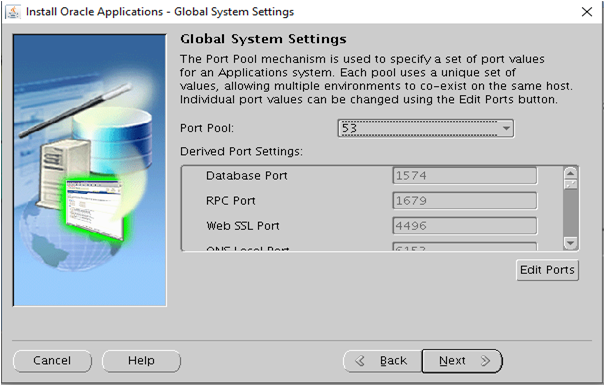This screenshot has width=604, height=386.
Task: Click the Port Pool label
Action: coord(207,128)
